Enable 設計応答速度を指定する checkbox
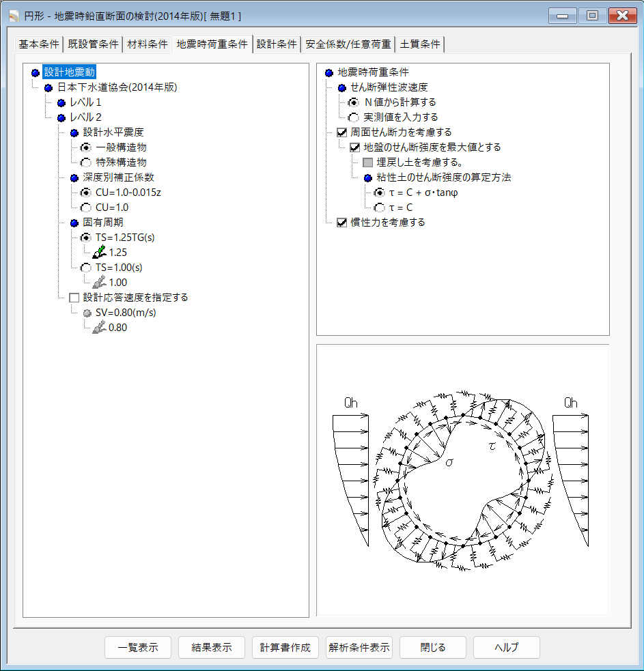This screenshot has width=644, height=671. point(74,298)
